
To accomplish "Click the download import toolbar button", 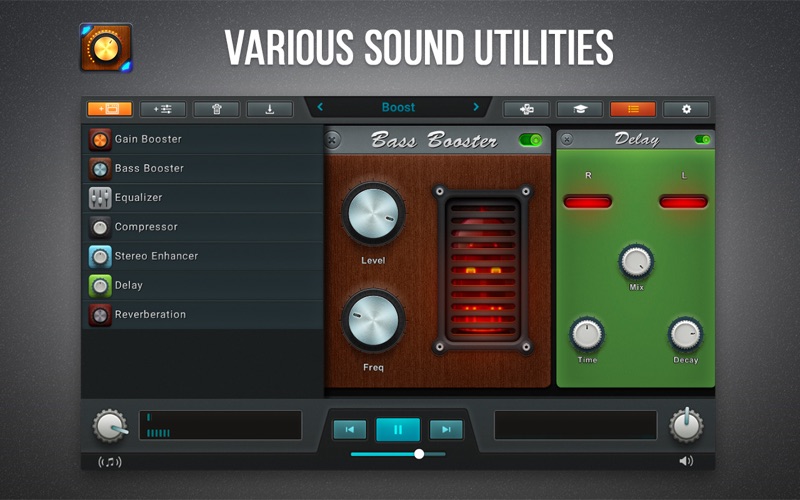I will (270, 109).
